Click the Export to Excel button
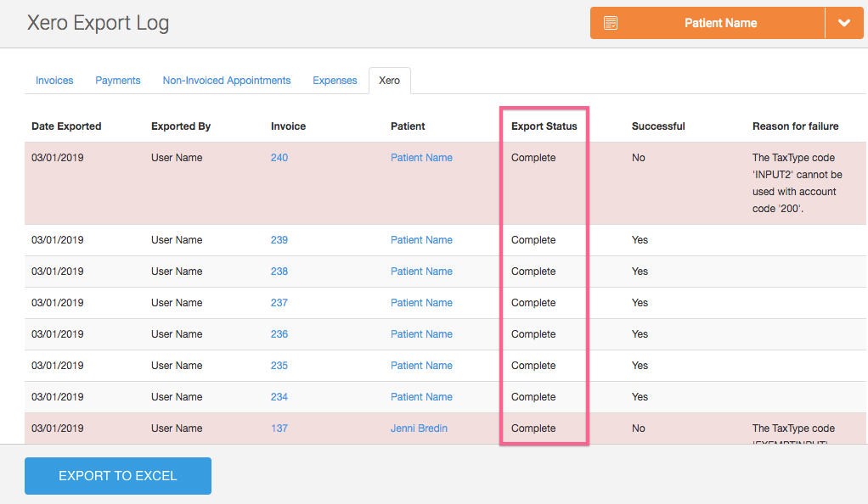This screenshot has width=868, height=504. coord(118,476)
